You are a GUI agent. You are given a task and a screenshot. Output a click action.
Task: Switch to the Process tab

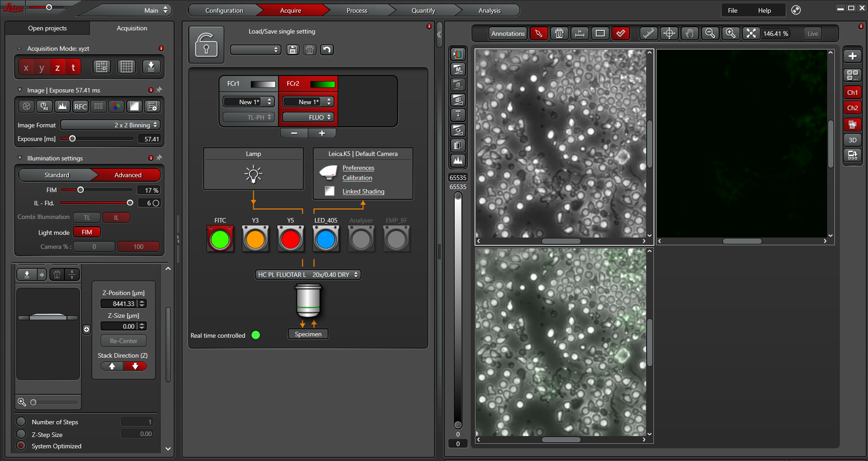click(357, 10)
